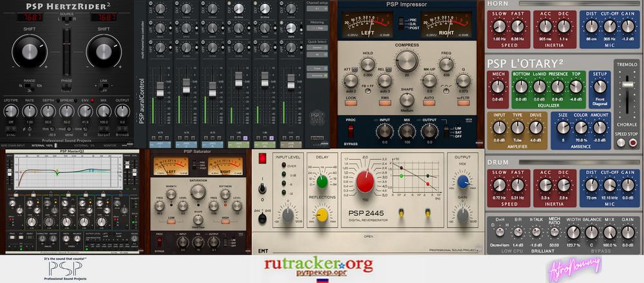Viewport: 644px width, 283px height.
Task: Click the HORN CUT-OFF knob in L'otary2
Action: point(609,26)
